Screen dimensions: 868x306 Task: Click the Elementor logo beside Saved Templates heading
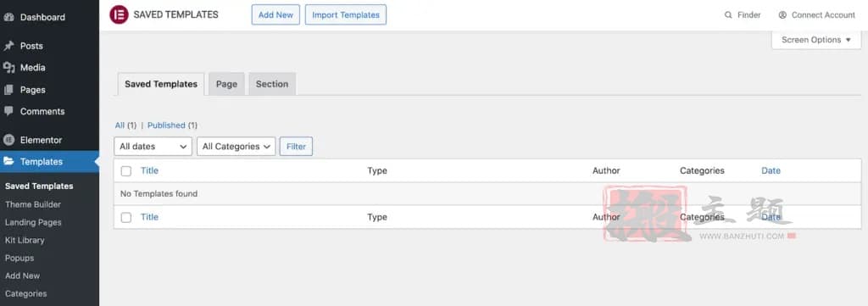tap(119, 15)
